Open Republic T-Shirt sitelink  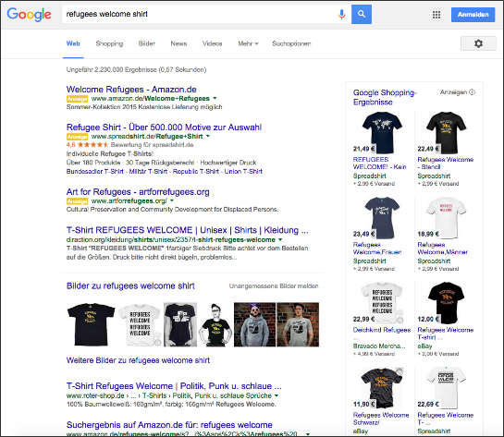point(196,172)
